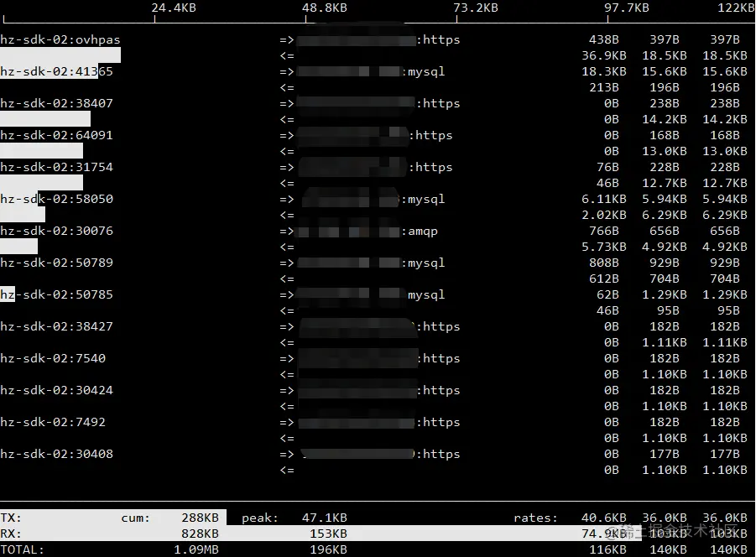Image resolution: width=756 pixels, height=557 pixels.
Task: Select connection hz-sdk-02:58050
Action: click(56, 199)
